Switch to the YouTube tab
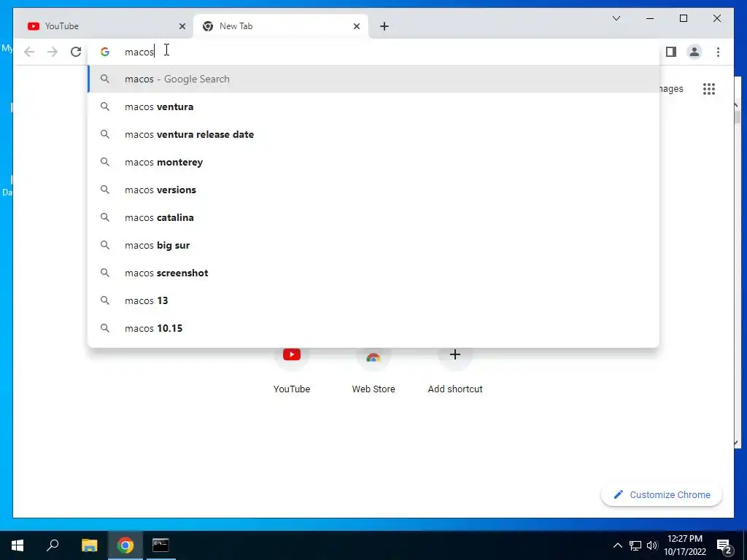 [x=104, y=26]
